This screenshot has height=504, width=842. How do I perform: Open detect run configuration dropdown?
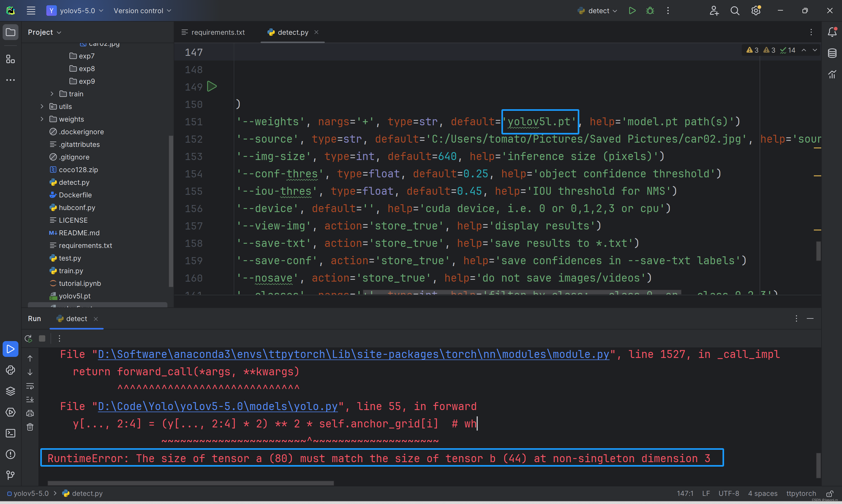[597, 11]
